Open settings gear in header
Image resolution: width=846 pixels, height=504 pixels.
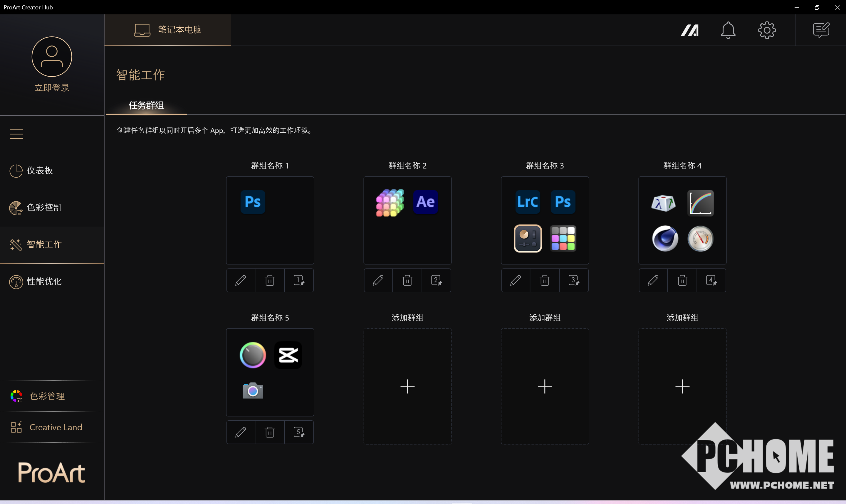pos(767,30)
